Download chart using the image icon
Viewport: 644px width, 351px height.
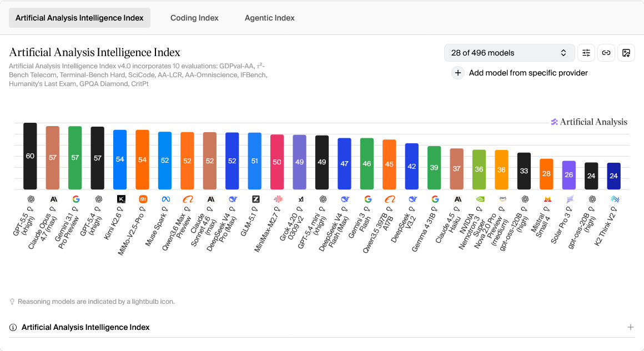626,53
